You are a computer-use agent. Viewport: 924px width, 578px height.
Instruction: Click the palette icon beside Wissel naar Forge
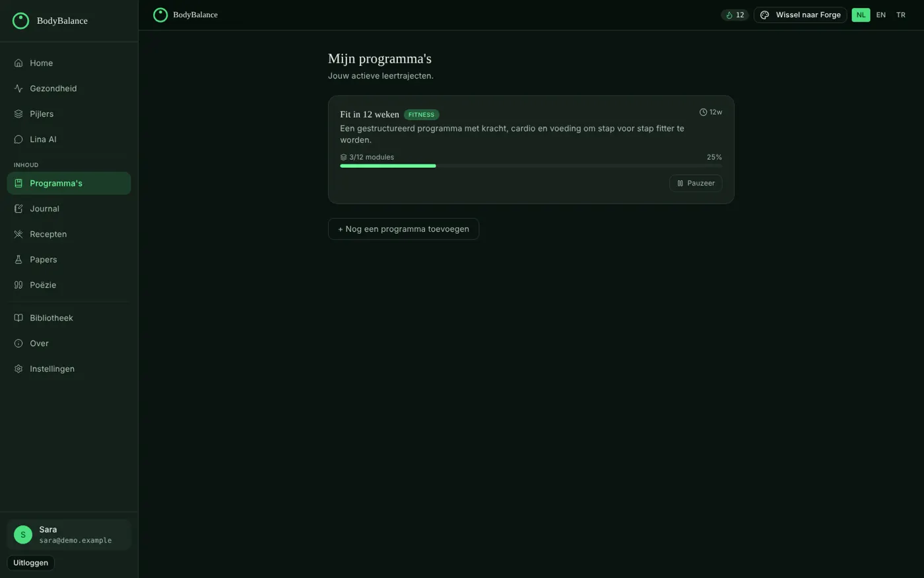[x=765, y=15]
